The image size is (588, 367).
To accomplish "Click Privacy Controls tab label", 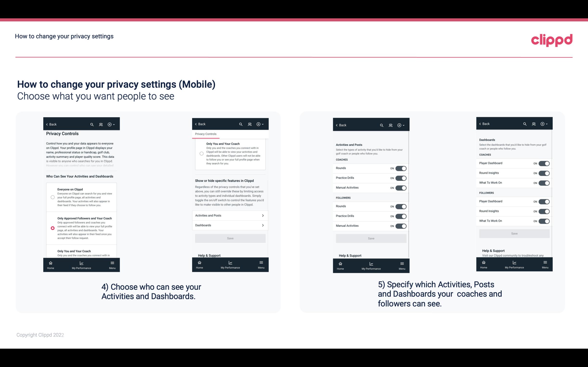I will point(205,134).
